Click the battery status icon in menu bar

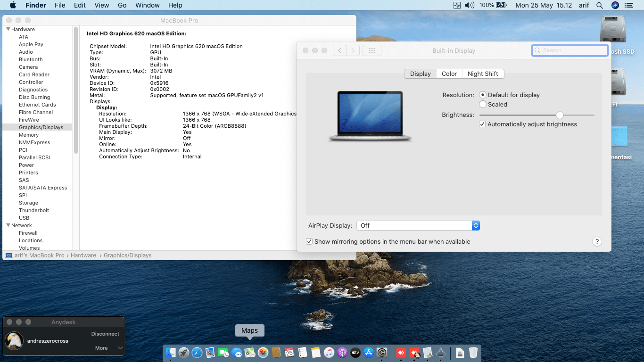(x=501, y=5)
